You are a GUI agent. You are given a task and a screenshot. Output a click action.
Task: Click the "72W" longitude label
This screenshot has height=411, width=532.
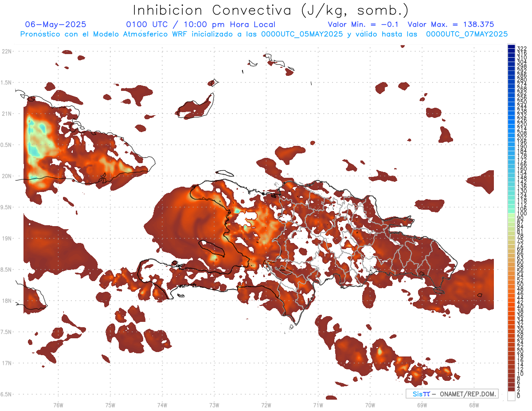coord(266,405)
